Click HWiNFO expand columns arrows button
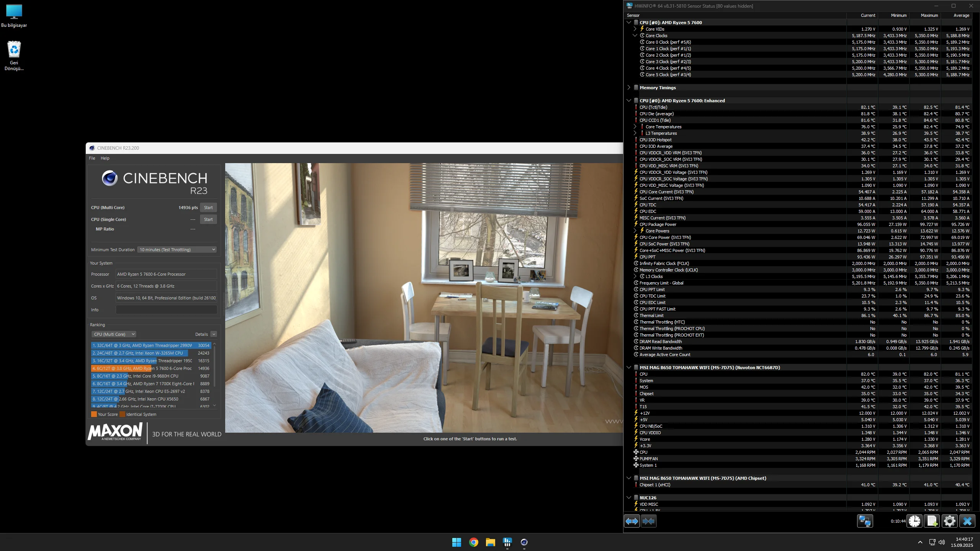 [x=632, y=521]
